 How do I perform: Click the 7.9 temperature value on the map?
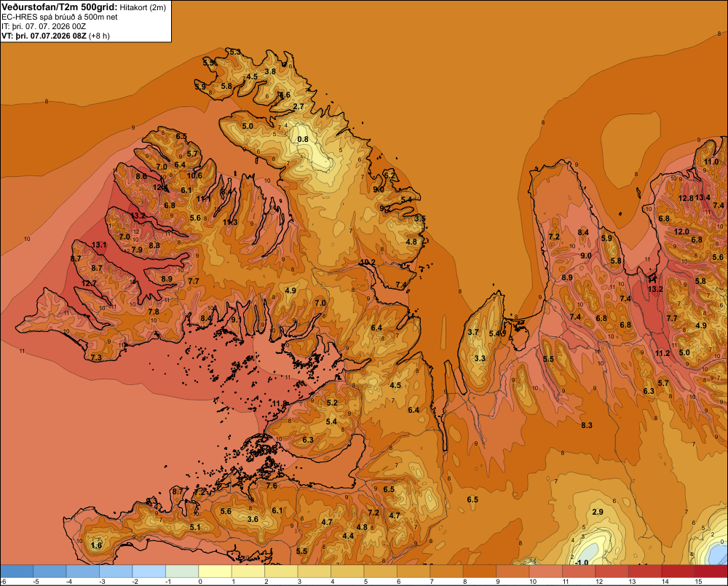click(137, 250)
